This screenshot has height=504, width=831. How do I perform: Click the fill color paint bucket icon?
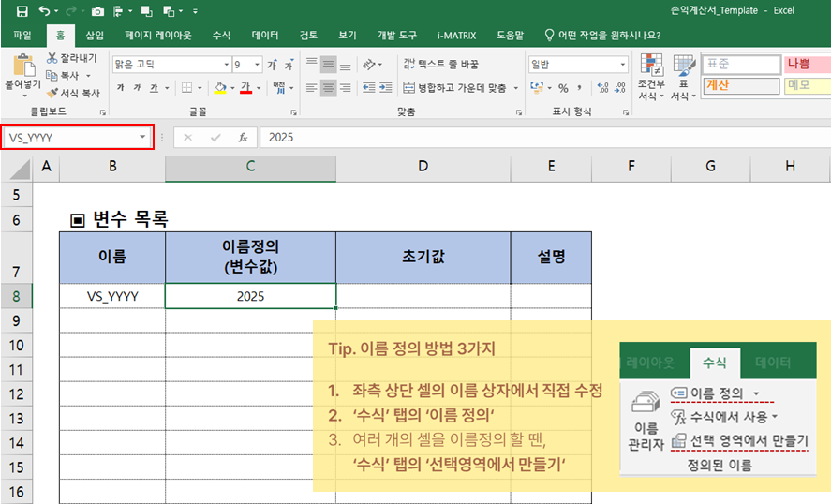click(219, 88)
